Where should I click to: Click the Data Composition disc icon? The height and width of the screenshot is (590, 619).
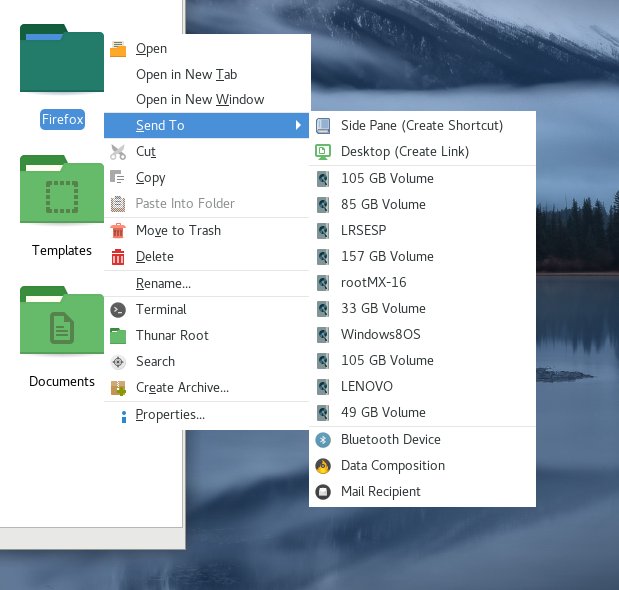[x=323, y=466]
